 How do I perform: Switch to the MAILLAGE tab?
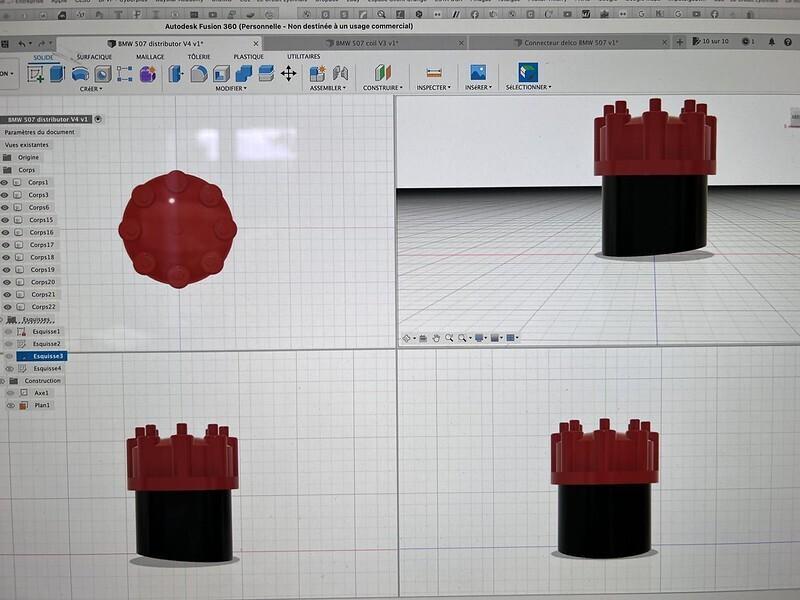(x=150, y=57)
